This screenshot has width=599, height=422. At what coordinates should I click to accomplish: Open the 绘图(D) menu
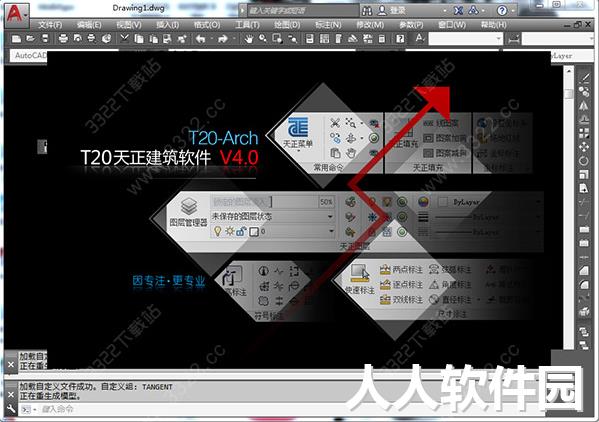coord(287,25)
